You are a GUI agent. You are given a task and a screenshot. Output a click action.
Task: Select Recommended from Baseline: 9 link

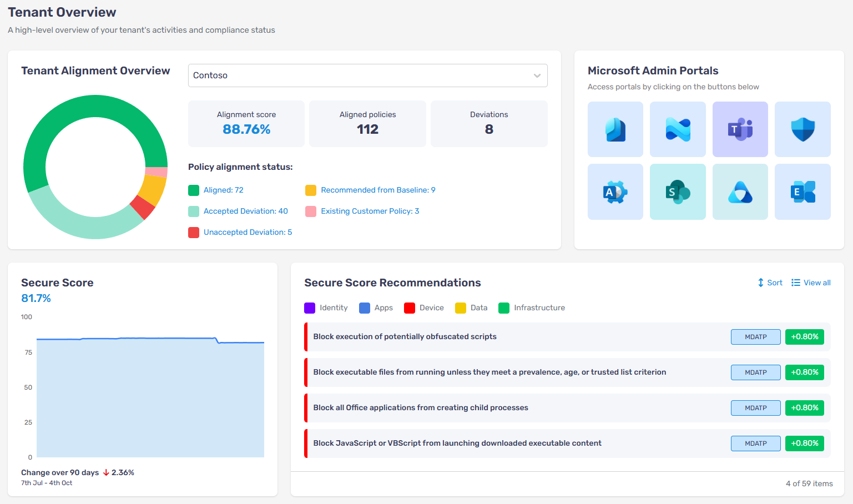coord(378,190)
